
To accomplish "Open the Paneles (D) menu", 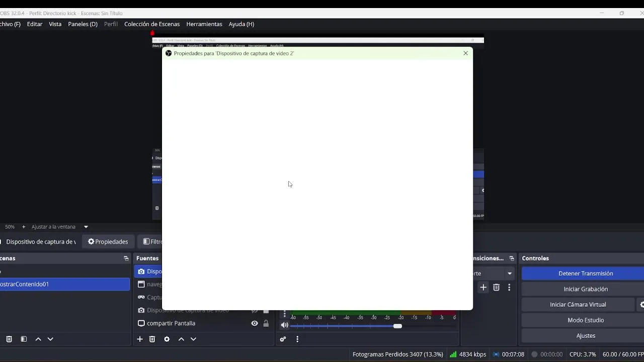I will pos(83,24).
